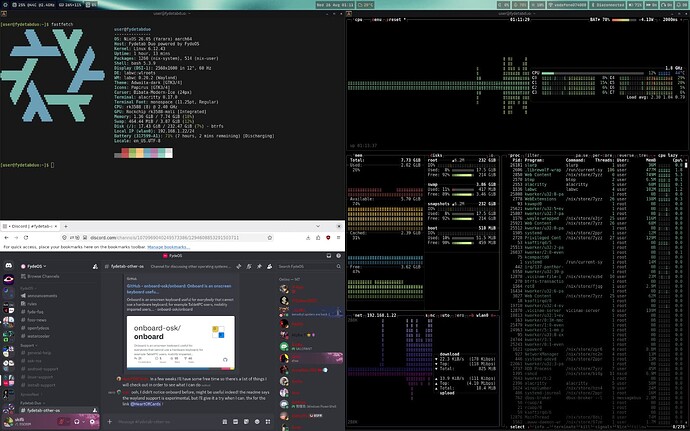Open threads icon in channel header

tap(239, 266)
